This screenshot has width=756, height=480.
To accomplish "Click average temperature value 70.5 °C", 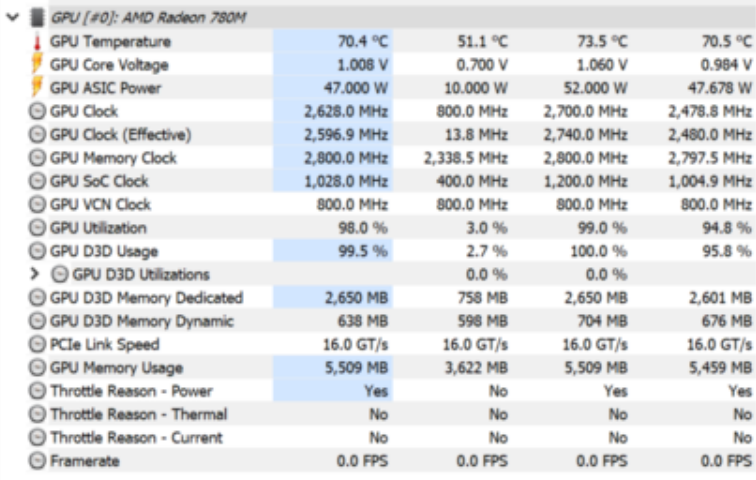I will coord(727,42).
